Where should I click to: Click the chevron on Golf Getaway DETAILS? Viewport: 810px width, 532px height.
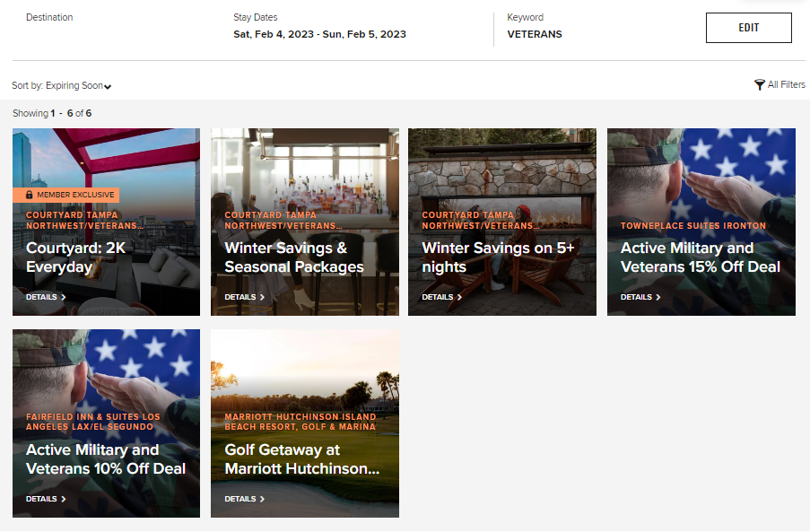pos(264,499)
